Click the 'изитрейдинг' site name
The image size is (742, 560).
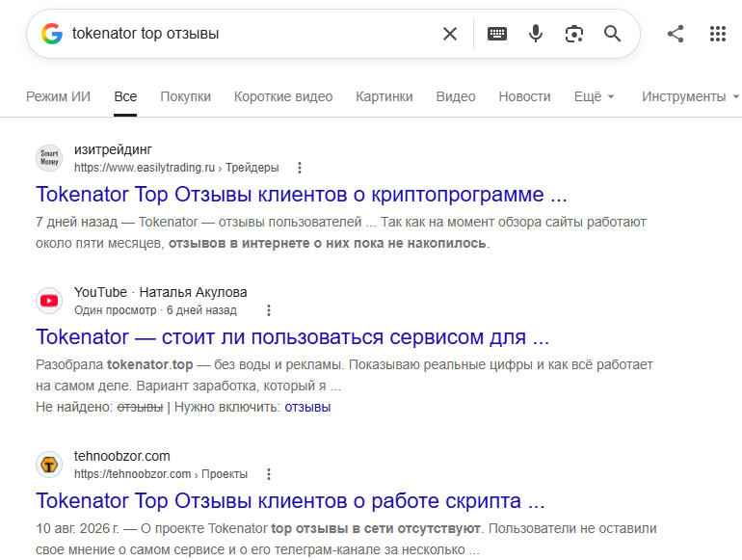coord(113,150)
